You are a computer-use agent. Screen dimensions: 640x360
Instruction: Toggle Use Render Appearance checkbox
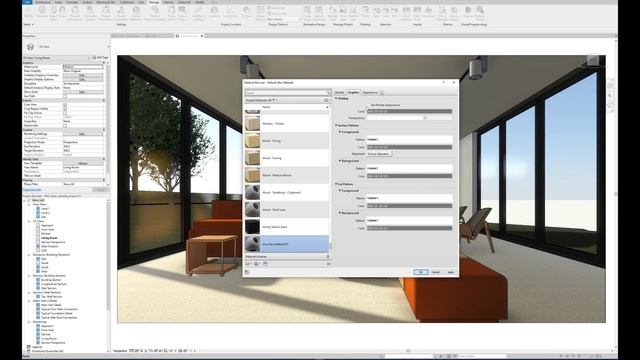[x=368, y=105]
